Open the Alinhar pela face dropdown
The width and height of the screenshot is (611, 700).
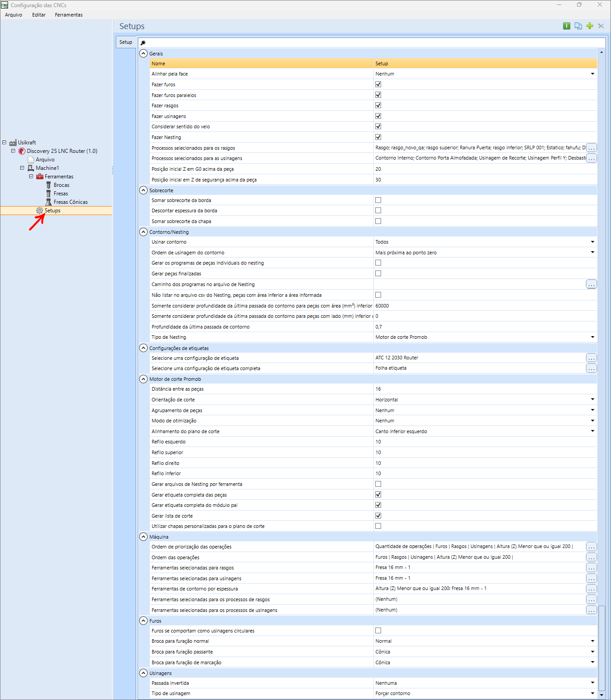coord(593,74)
